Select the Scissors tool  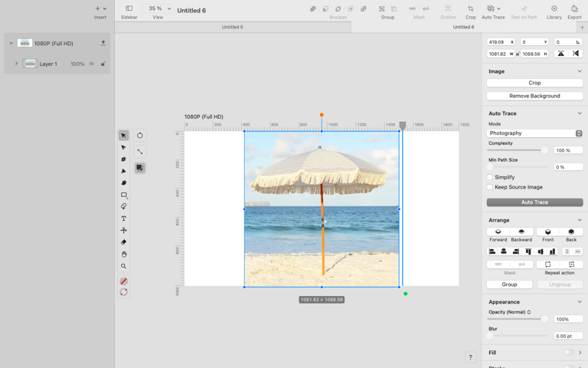[123, 230]
